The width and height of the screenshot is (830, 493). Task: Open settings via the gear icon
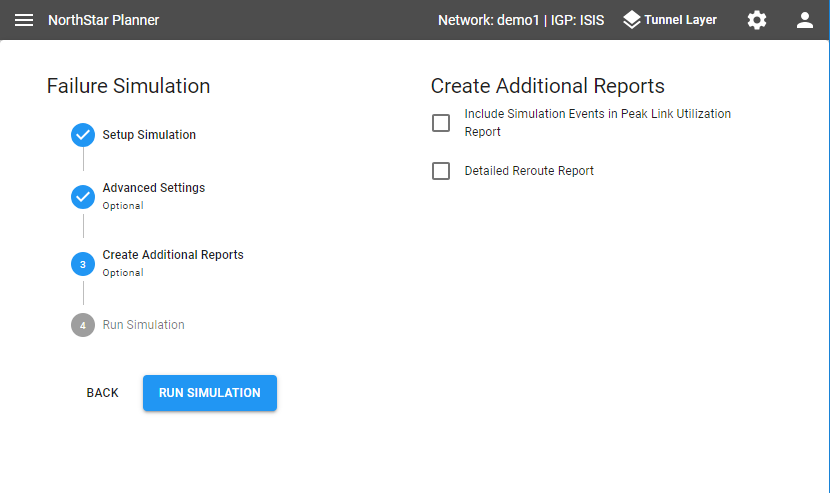pos(757,20)
